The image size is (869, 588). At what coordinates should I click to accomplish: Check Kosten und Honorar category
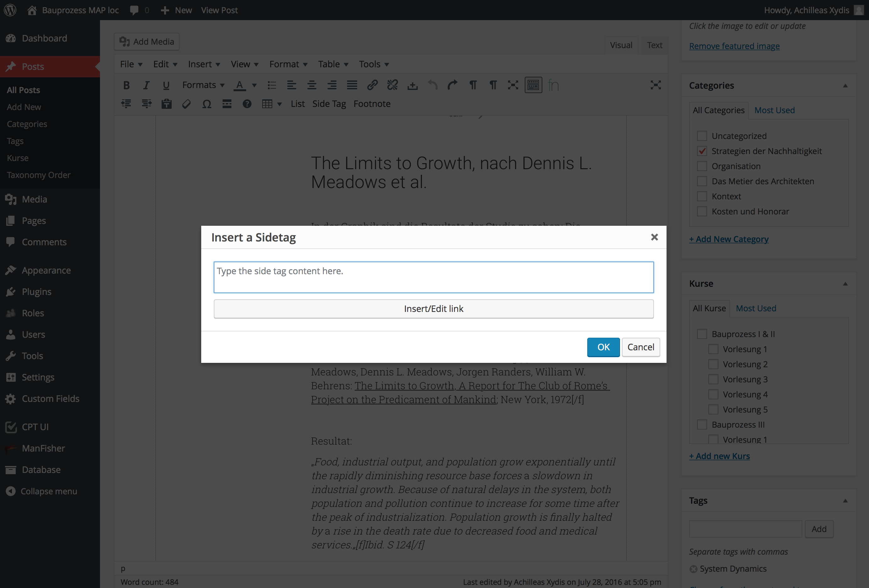(702, 211)
